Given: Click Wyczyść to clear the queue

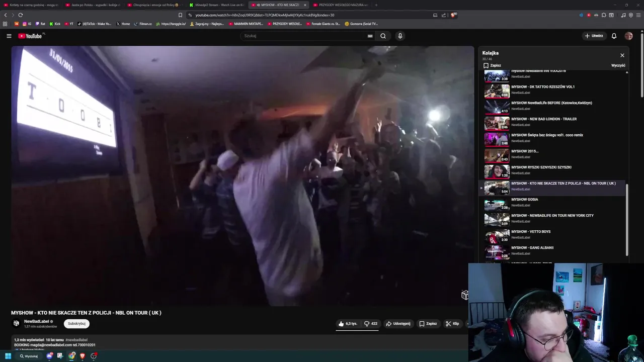Looking at the screenshot, I should coord(618,65).
